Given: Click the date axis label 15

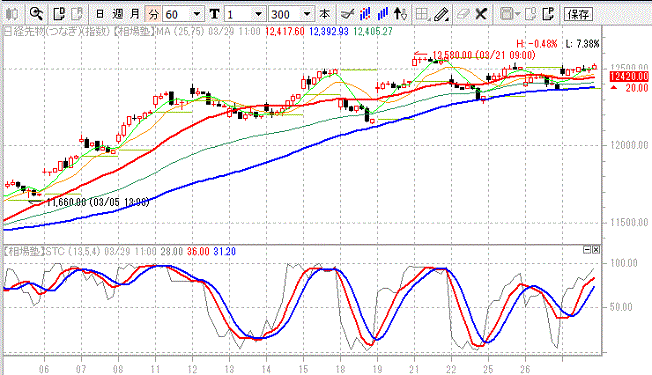Looking at the screenshot, I should click(x=303, y=369).
